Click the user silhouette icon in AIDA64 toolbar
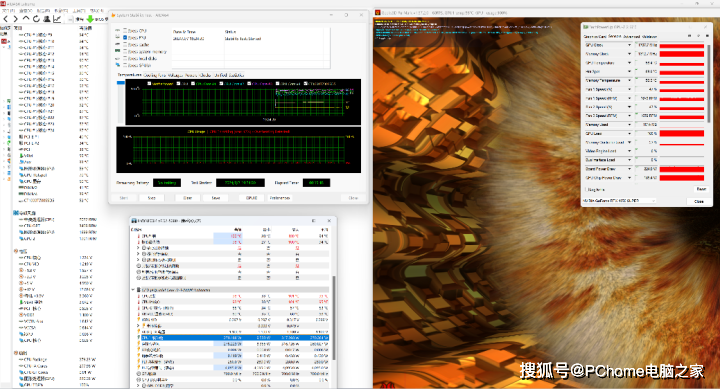Screen dimensions: 720x389 coord(46,19)
